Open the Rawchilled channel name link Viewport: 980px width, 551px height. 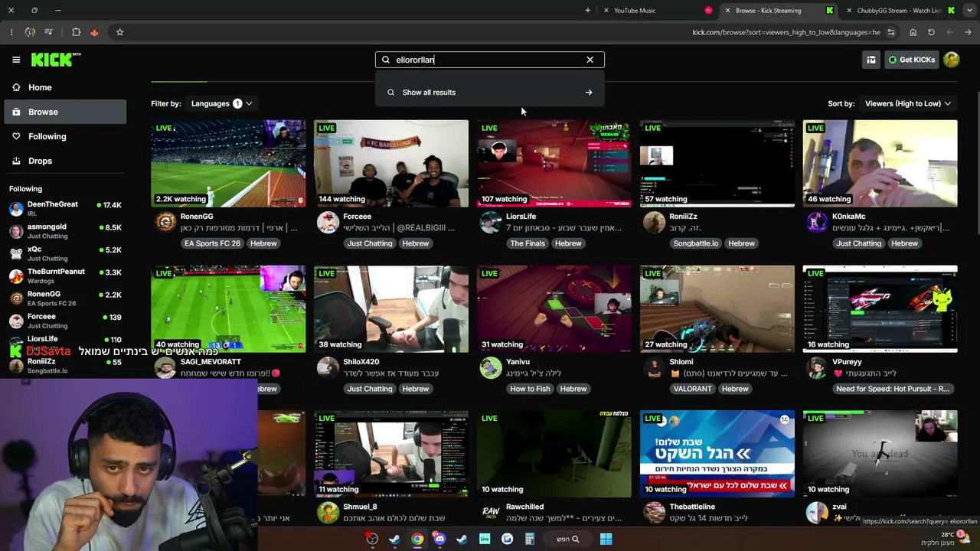(524, 507)
